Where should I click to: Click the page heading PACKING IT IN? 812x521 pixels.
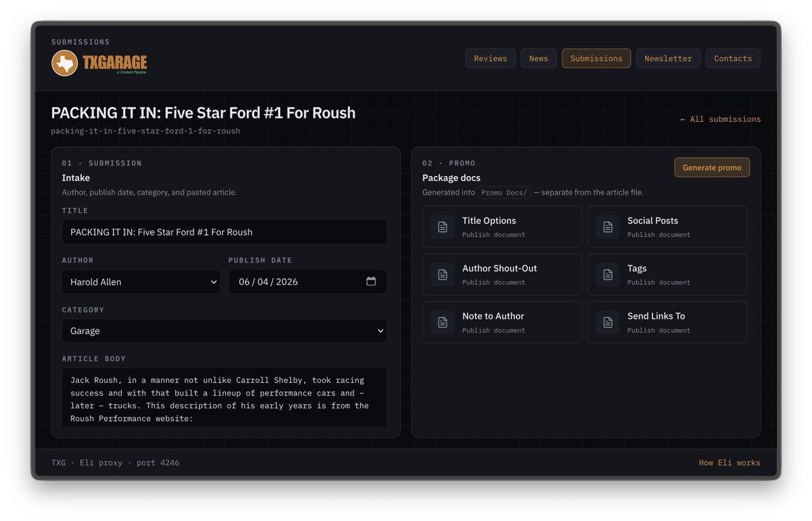(x=203, y=112)
